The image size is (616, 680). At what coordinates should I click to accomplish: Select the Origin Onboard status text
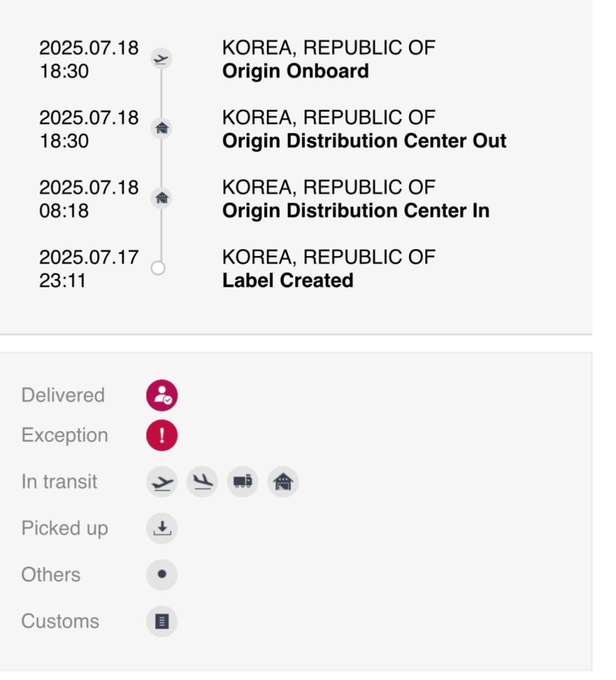295,71
